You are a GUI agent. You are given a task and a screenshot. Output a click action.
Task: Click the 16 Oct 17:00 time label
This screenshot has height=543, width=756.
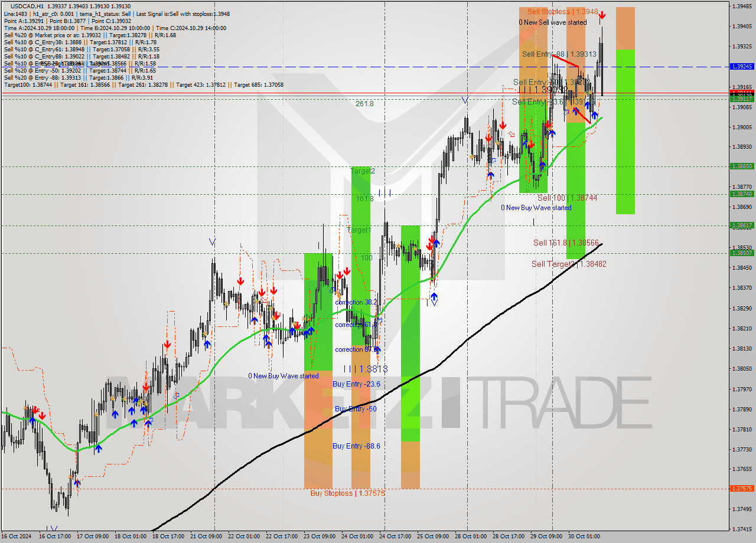pos(54,537)
